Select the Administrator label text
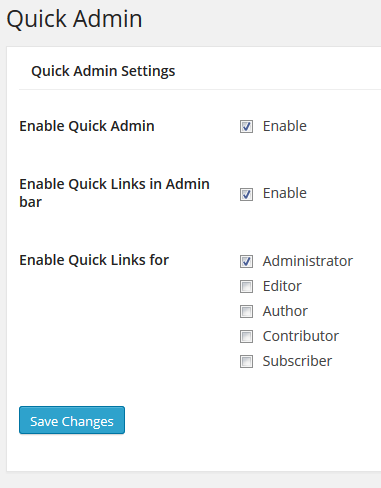Viewport: 381px width, 488px height. (x=308, y=261)
